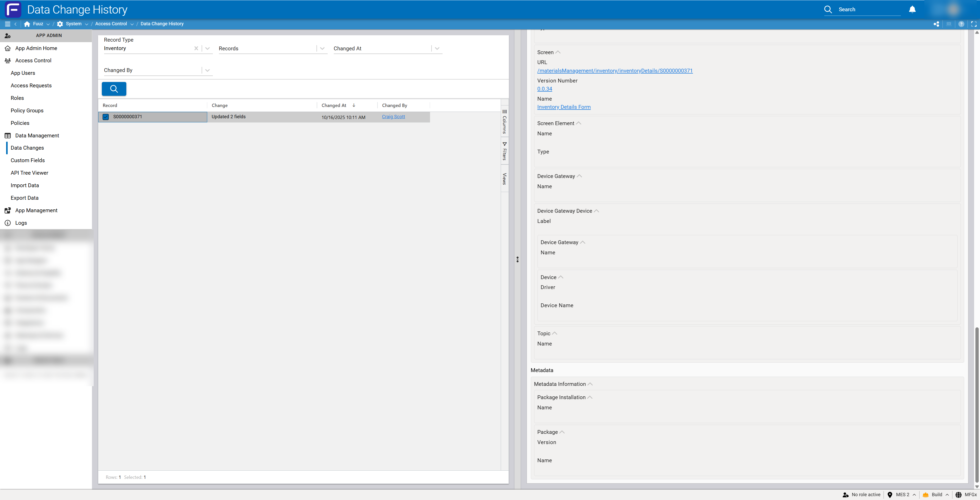
Task: Collapse the Device section
Action: pyautogui.click(x=560, y=277)
